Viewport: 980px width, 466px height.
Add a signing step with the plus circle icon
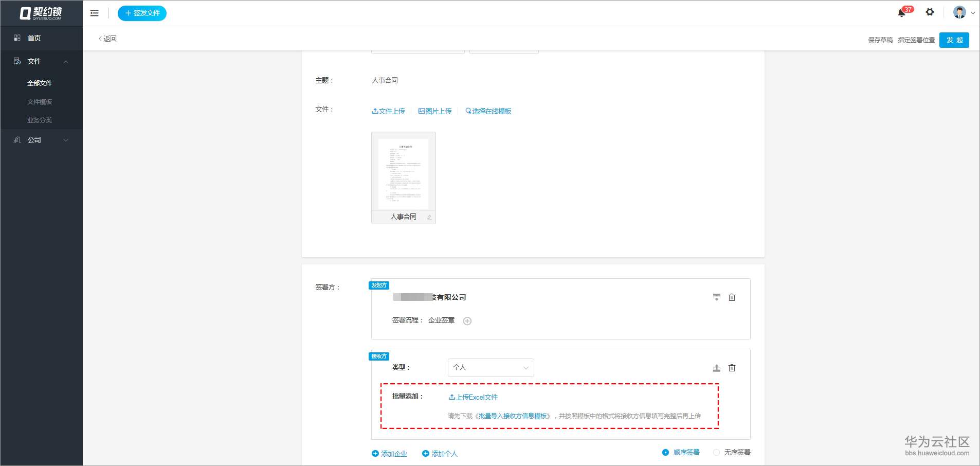point(467,321)
